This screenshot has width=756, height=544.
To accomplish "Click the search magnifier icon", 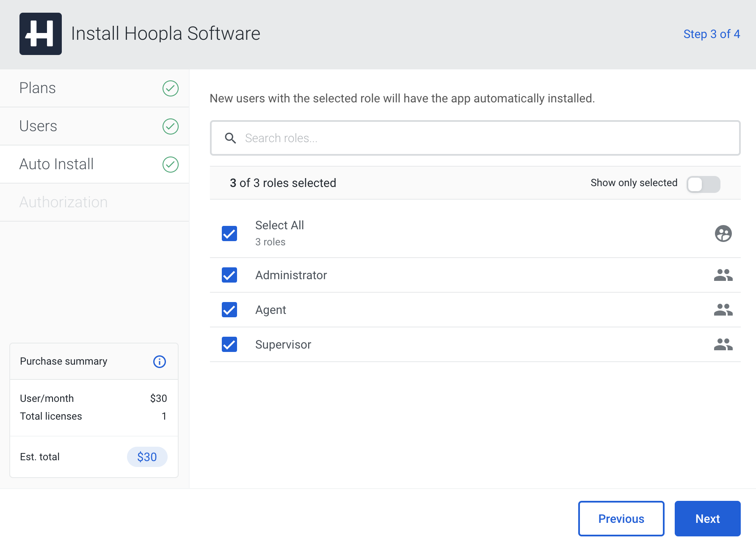I will point(231,138).
